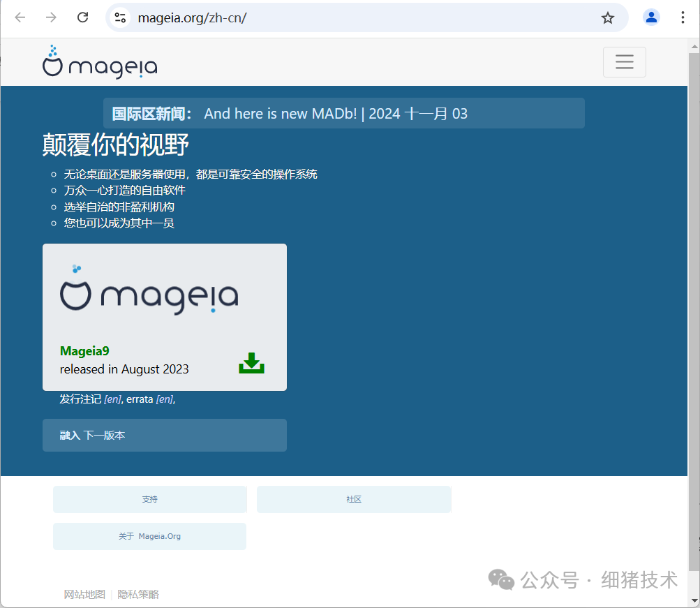The width and height of the screenshot is (700, 608).
Task: Click the 关于 Mageia.Org button
Action: [149, 536]
